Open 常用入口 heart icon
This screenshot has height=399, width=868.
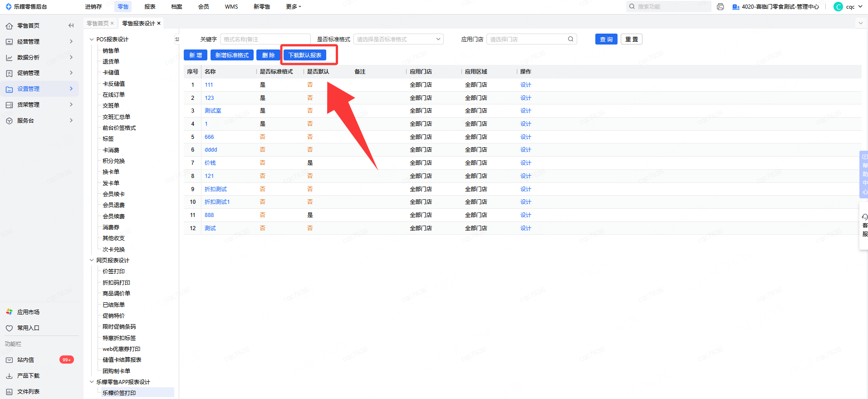click(x=9, y=328)
